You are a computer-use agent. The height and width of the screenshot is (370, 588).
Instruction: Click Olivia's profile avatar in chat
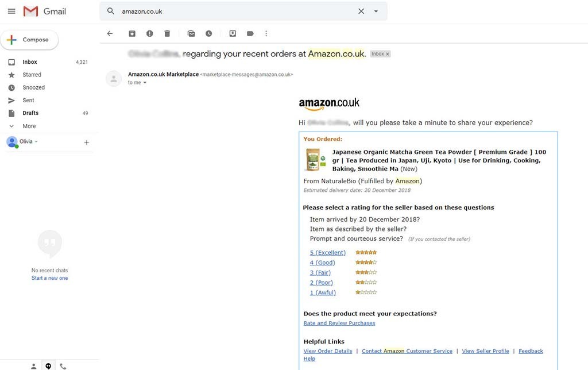click(12, 142)
